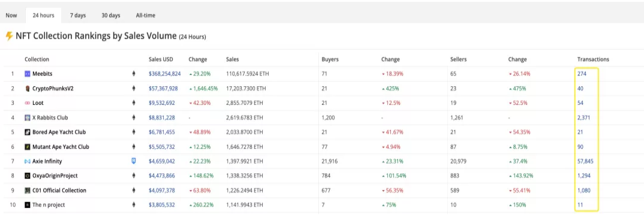Click the Sales column header
This screenshot has height=217, width=644.
(x=233, y=59)
